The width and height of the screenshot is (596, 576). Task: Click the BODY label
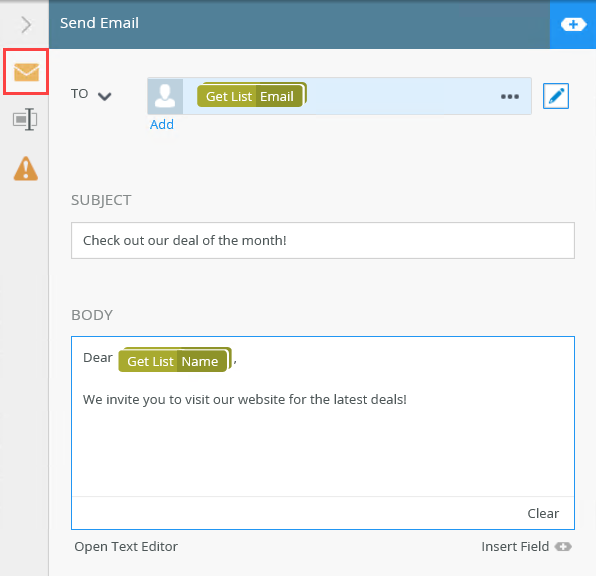pyautogui.click(x=92, y=315)
